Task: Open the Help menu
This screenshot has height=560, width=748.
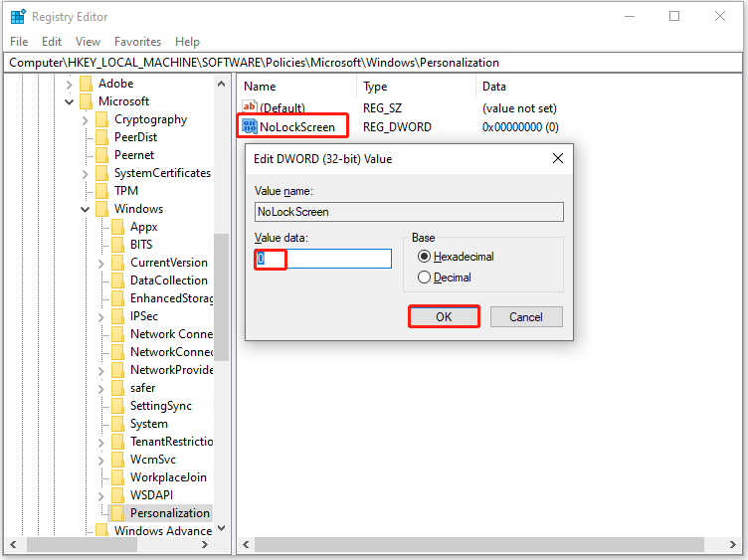Action: (187, 42)
